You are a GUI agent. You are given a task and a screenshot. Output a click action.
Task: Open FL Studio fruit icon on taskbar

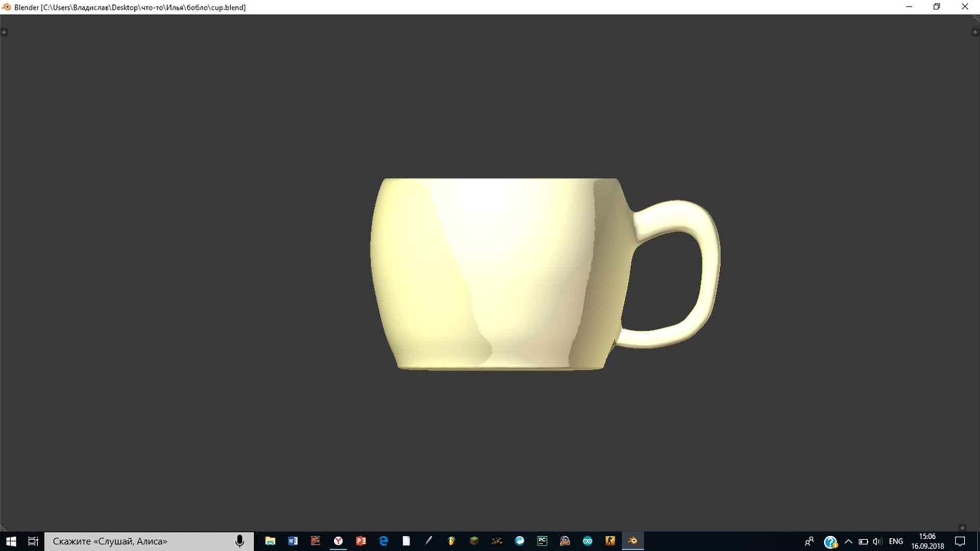pos(451,541)
